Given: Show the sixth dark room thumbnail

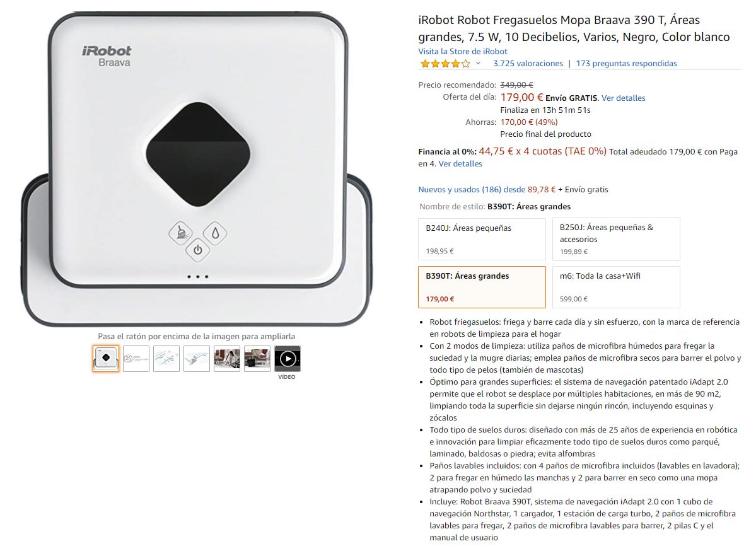Looking at the screenshot, I should [x=257, y=359].
